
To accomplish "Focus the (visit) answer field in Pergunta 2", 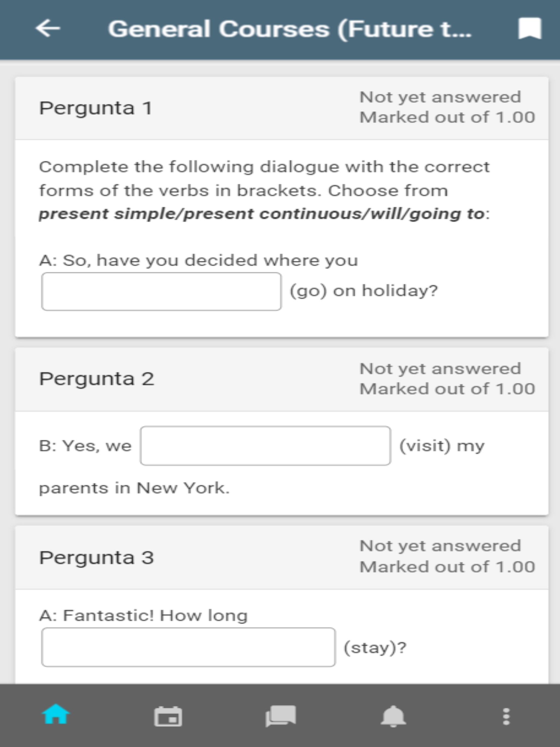I will tap(266, 446).
